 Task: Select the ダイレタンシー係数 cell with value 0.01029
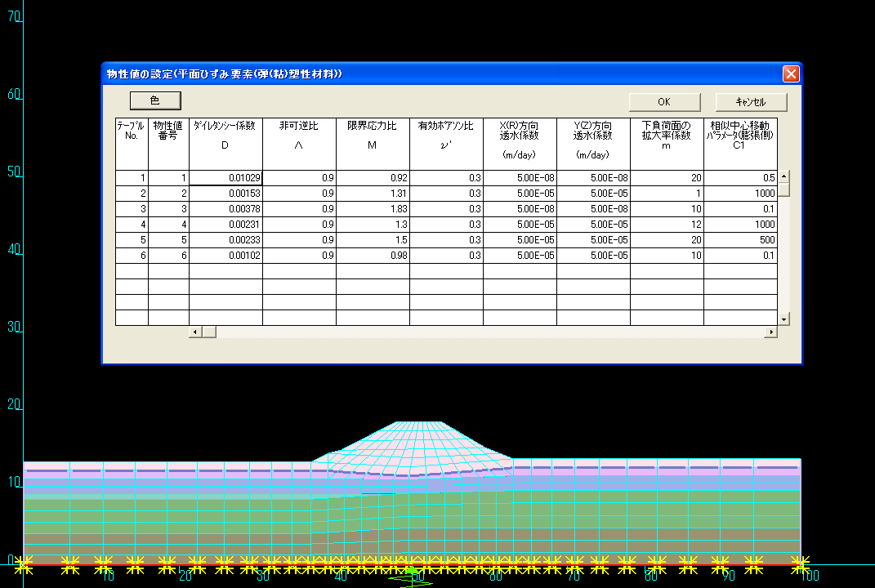(225, 178)
